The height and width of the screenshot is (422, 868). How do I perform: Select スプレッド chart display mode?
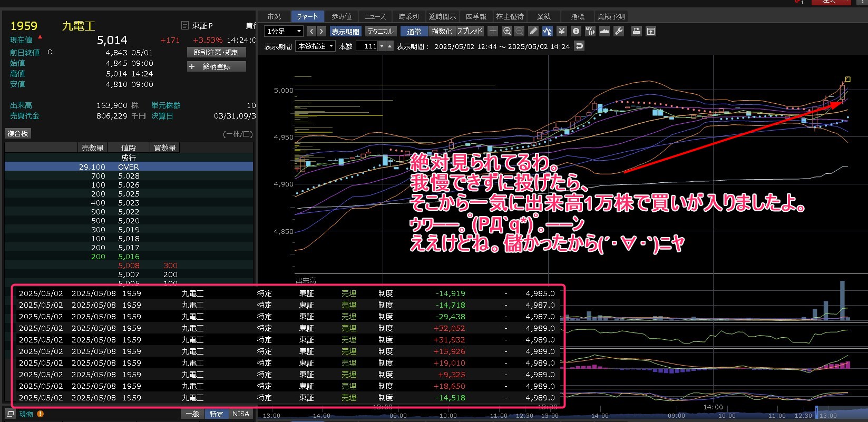(470, 31)
